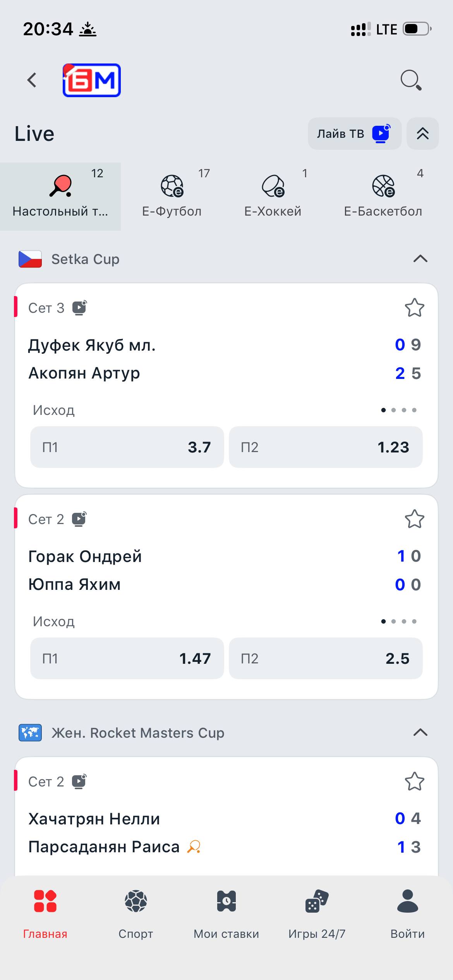Open live stream icon for Дуфек–Акопян match
453x980 pixels.
pyautogui.click(x=80, y=308)
